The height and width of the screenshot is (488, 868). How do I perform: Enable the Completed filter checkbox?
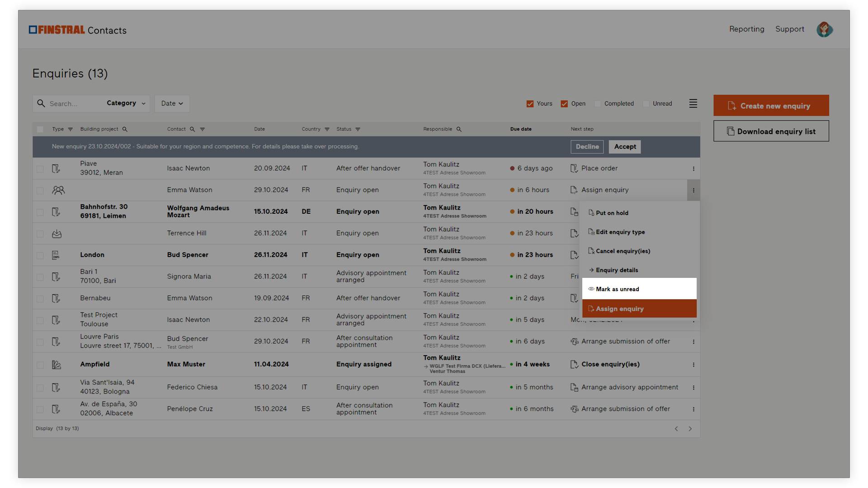click(x=598, y=104)
